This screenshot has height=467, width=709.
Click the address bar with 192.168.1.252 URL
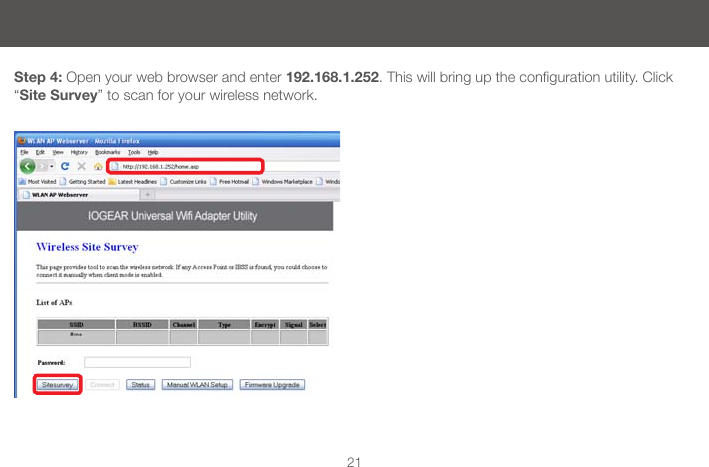[x=185, y=166]
